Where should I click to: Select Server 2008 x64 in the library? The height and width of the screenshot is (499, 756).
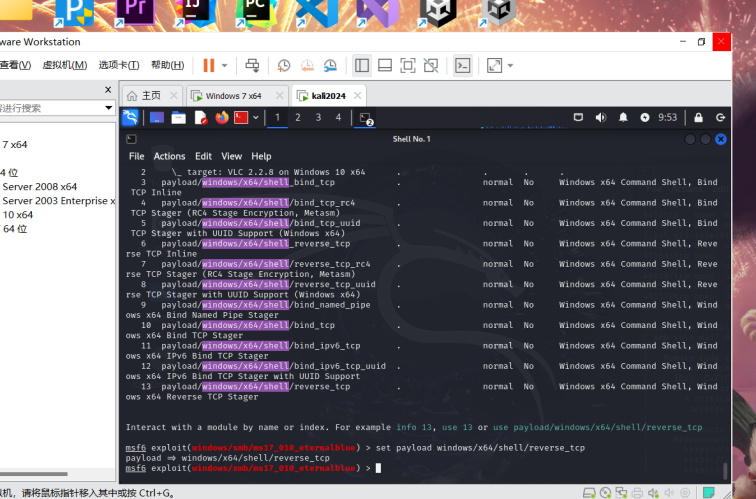click(x=39, y=186)
